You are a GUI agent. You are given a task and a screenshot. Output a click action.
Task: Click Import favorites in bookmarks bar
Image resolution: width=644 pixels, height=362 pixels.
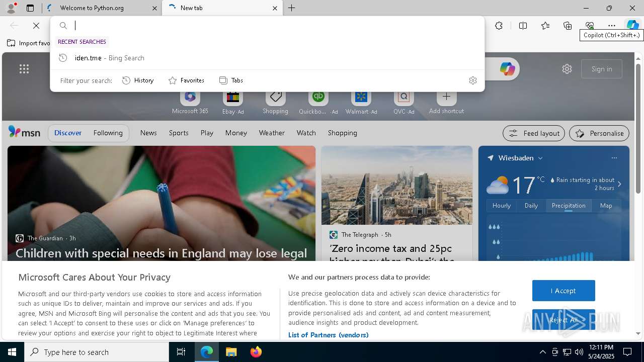(x=29, y=43)
